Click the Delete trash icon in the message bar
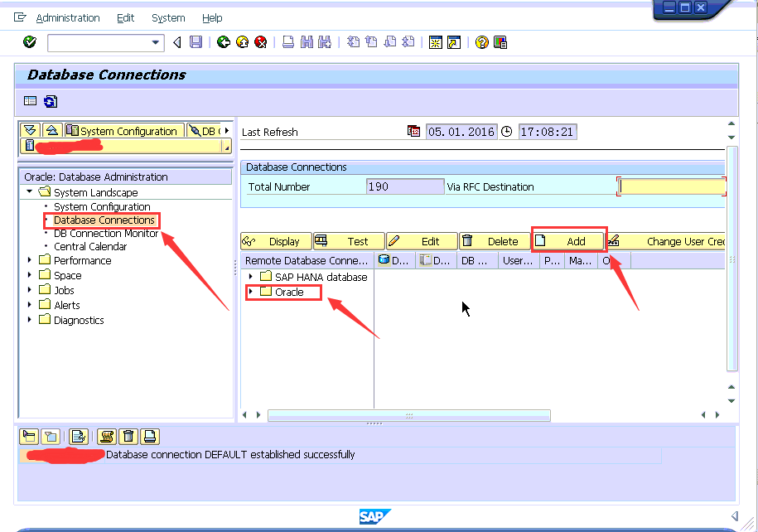758x532 pixels. 128,437
